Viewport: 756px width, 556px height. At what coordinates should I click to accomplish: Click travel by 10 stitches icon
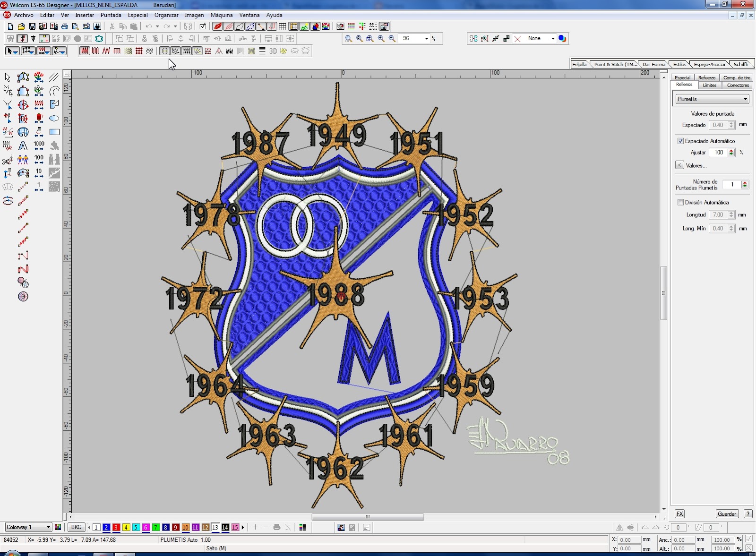(39, 173)
